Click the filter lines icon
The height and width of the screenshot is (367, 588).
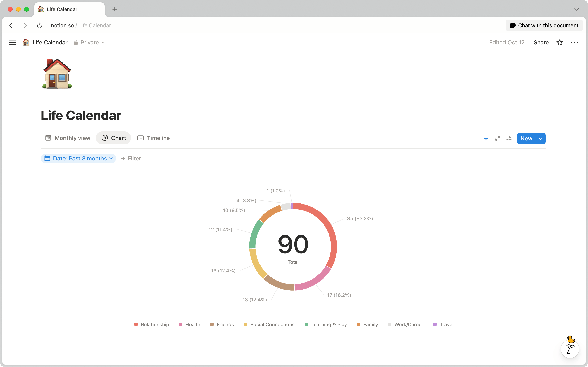(486, 138)
